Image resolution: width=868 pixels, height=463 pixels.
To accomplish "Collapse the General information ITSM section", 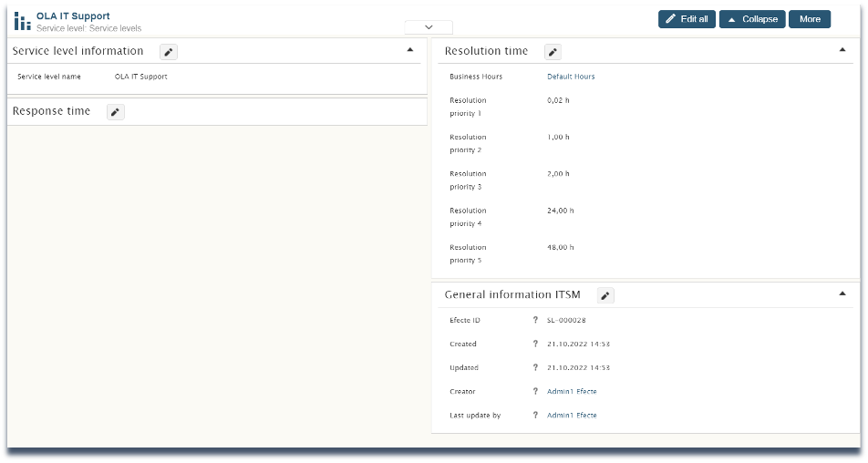I will (x=842, y=293).
